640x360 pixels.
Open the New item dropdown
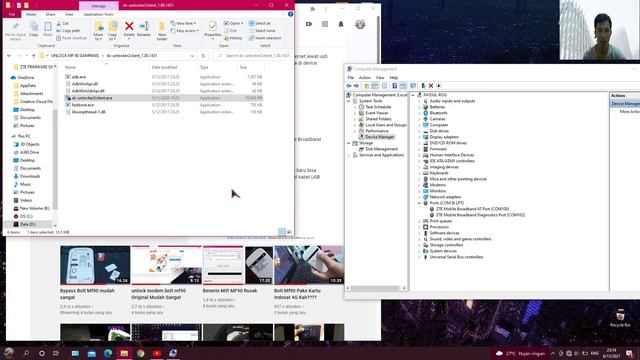pos(183,23)
